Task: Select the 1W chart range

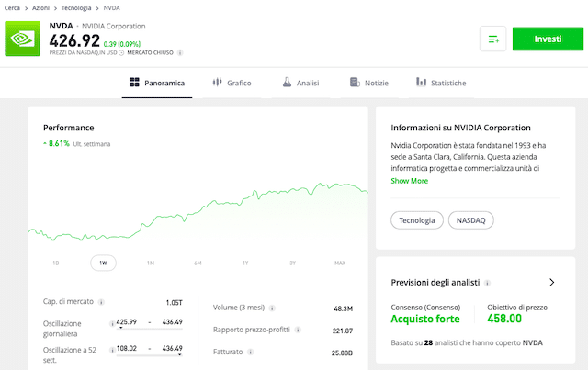Action: click(x=103, y=263)
